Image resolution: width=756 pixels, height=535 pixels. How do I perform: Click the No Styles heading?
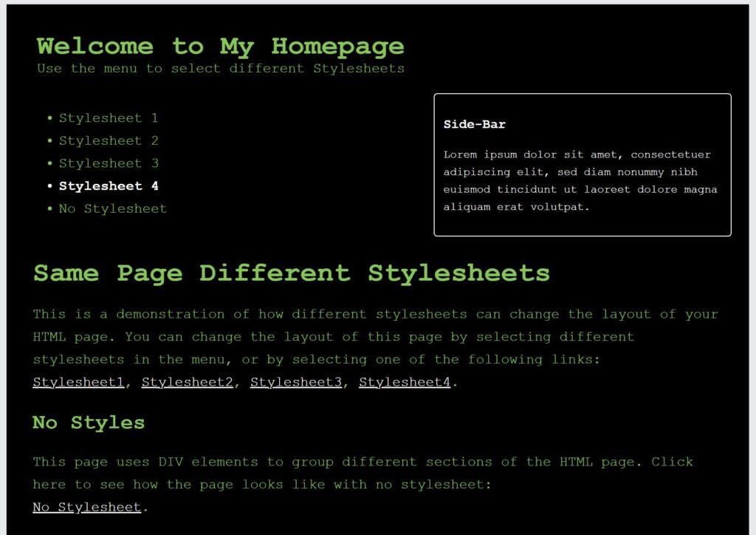point(89,423)
